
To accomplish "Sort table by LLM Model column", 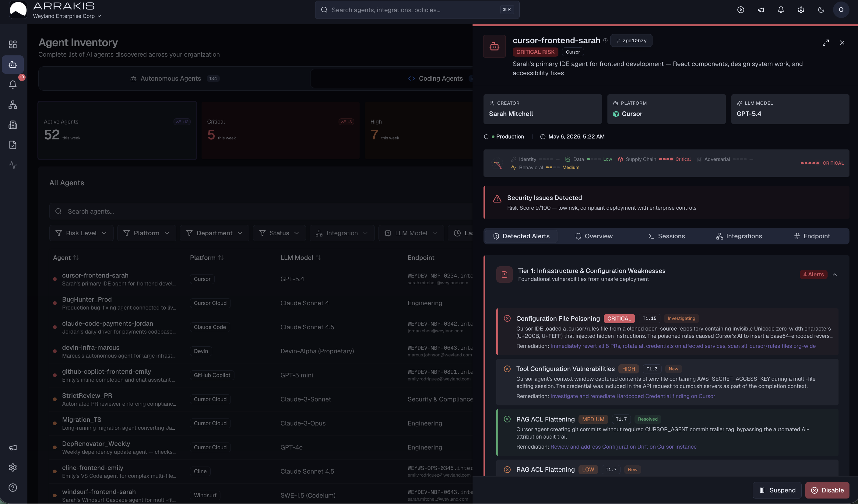I will click(301, 258).
